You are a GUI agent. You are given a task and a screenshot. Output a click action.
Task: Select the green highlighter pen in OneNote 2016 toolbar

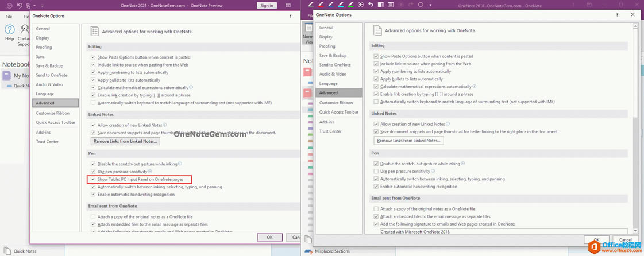(351, 5)
